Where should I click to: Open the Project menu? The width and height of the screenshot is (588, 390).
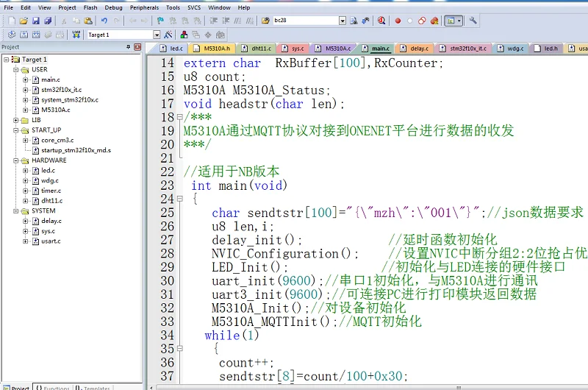[67, 7]
